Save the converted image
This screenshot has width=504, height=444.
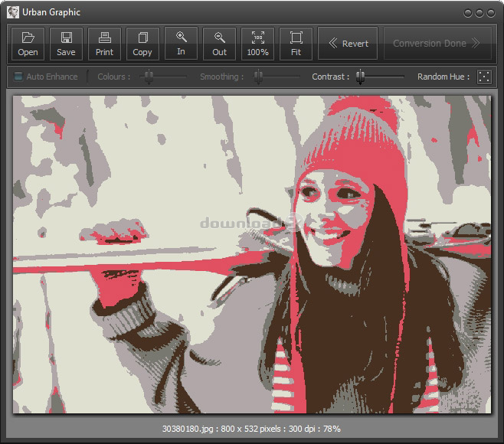tap(66, 44)
